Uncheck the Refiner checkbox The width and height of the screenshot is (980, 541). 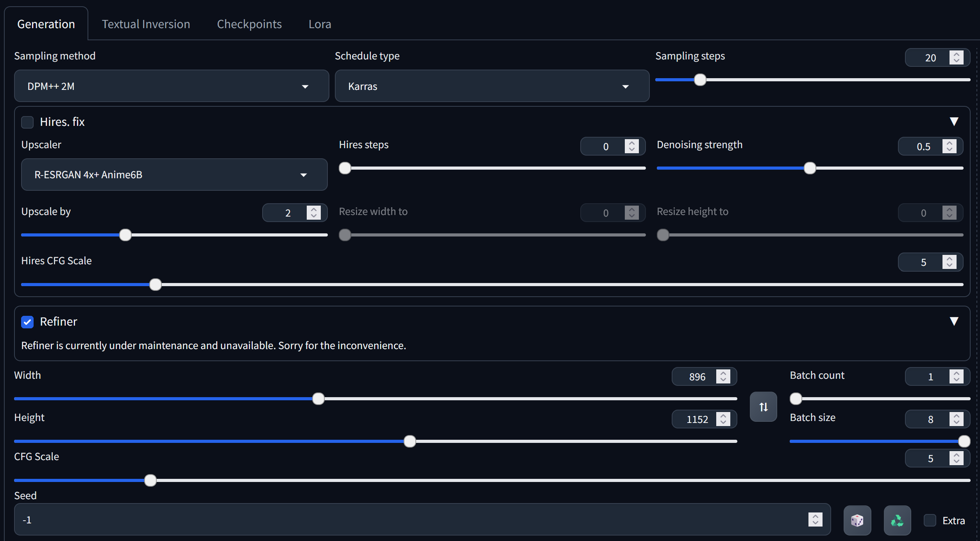pyautogui.click(x=27, y=322)
